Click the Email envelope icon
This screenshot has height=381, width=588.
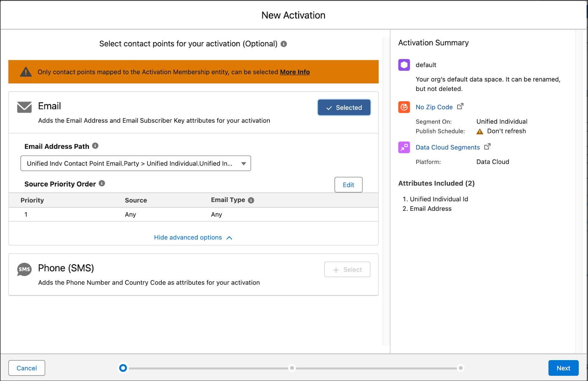pyautogui.click(x=24, y=108)
